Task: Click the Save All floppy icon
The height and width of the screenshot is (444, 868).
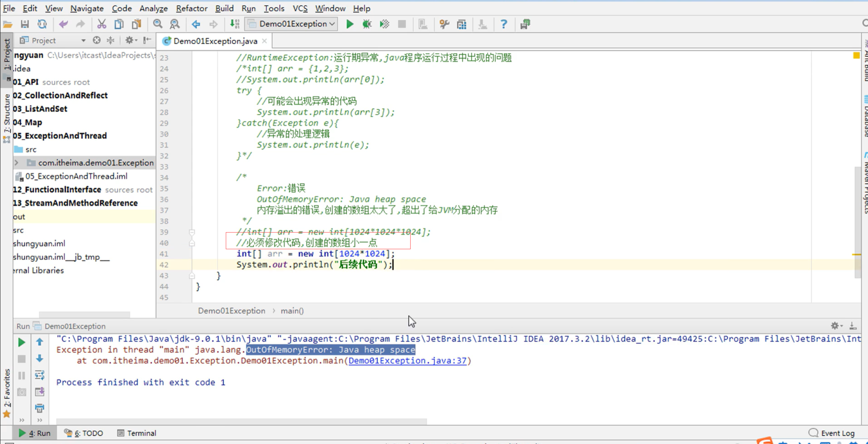Action: pos(25,24)
